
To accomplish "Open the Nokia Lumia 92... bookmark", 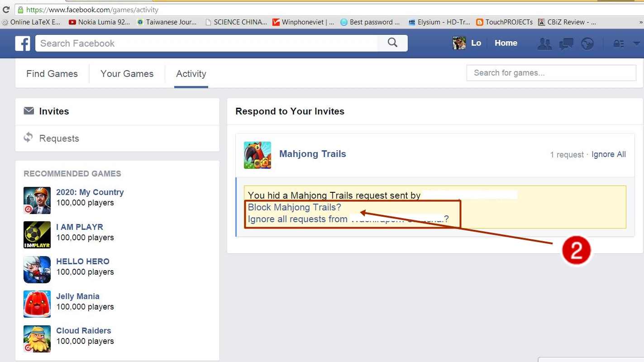I will (99, 22).
